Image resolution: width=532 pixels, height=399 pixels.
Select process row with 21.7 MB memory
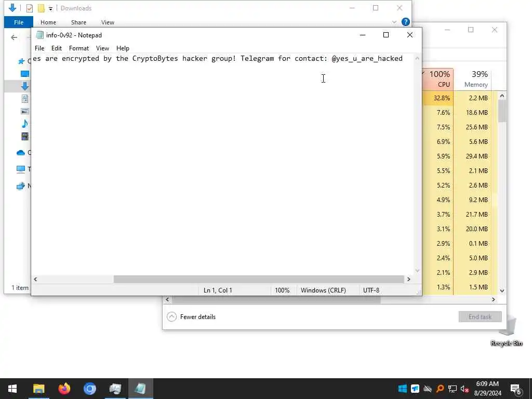pyautogui.click(x=460, y=215)
